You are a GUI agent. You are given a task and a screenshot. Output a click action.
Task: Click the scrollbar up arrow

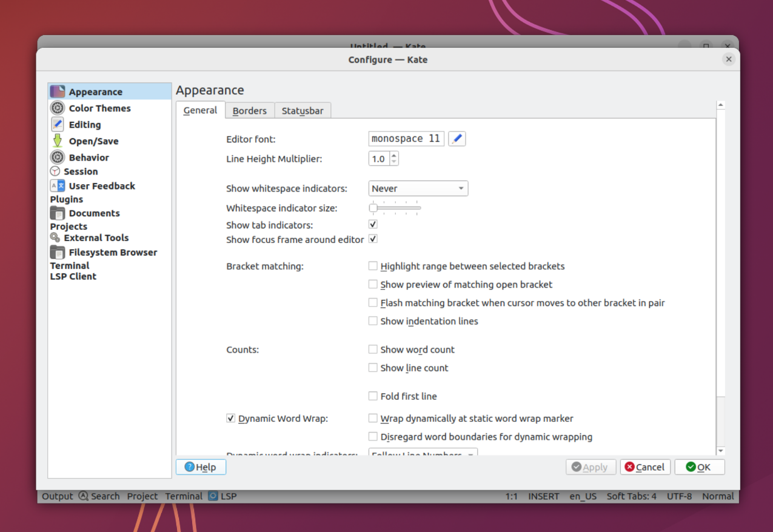(721, 105)
